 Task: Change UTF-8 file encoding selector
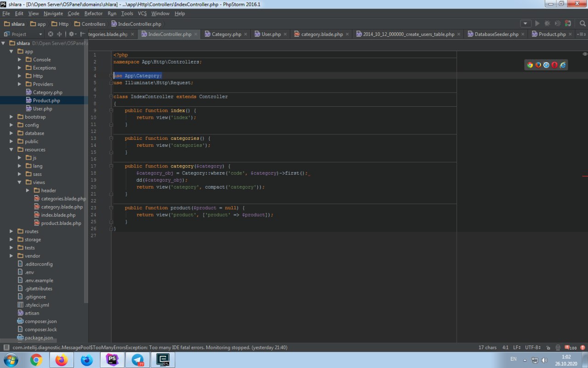click(x=534, y=348)
